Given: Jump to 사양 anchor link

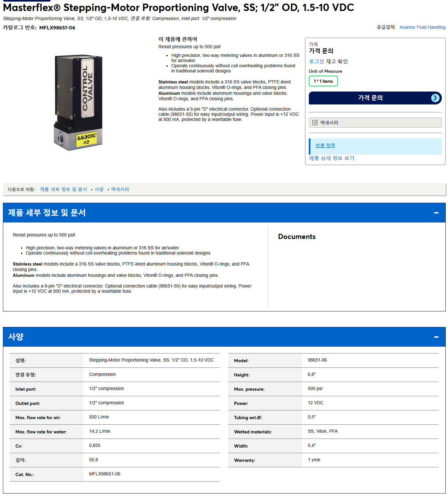Looking at the screenshot, I should [x=99, y=190].
